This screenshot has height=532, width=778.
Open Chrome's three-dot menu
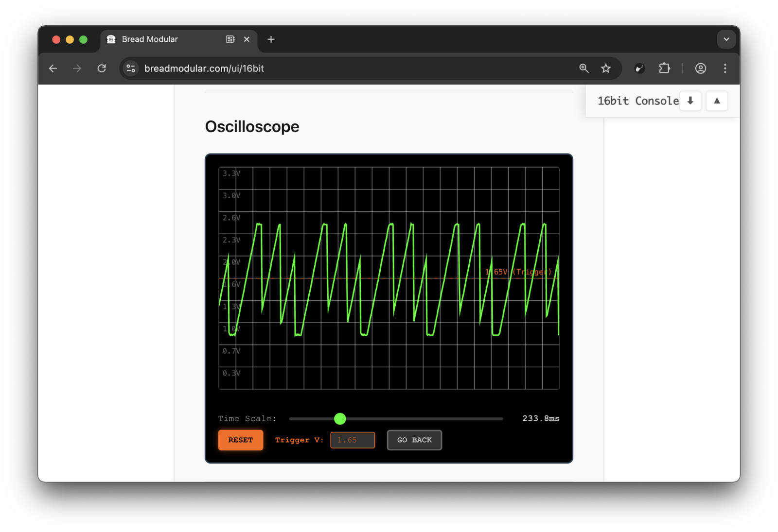pos(725,69)
